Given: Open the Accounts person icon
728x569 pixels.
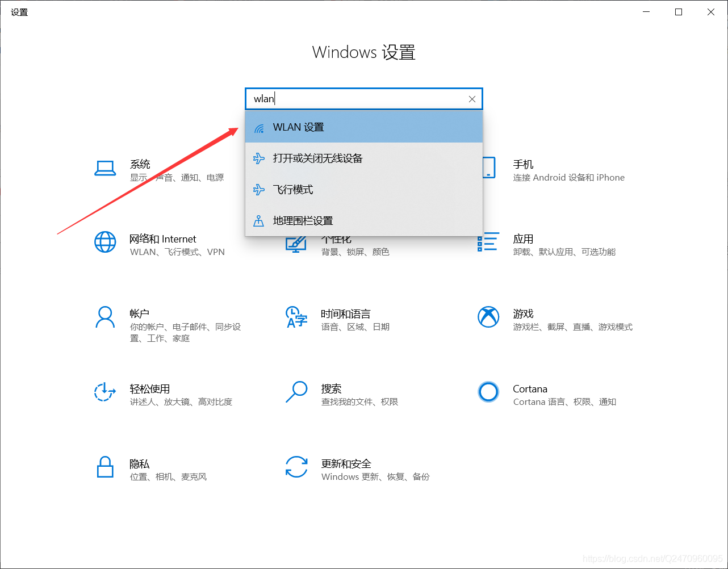Looking at the screenshot, I should 105,317.
